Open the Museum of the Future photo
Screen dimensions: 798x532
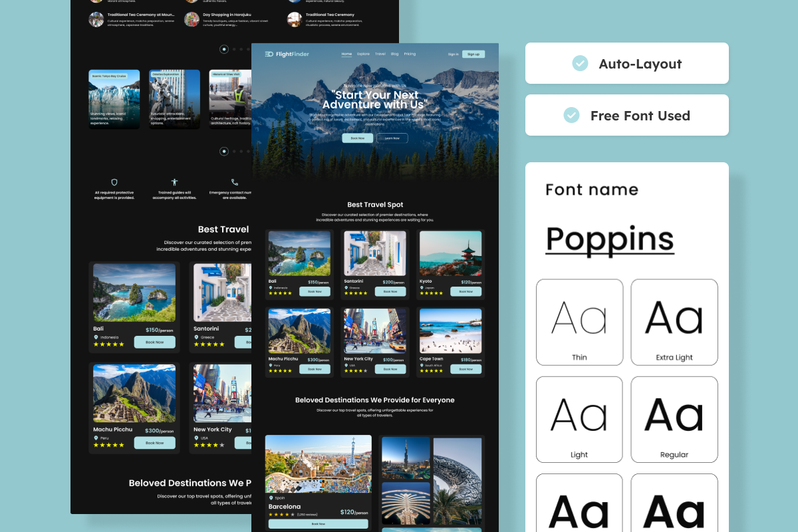tap(458, 481)
